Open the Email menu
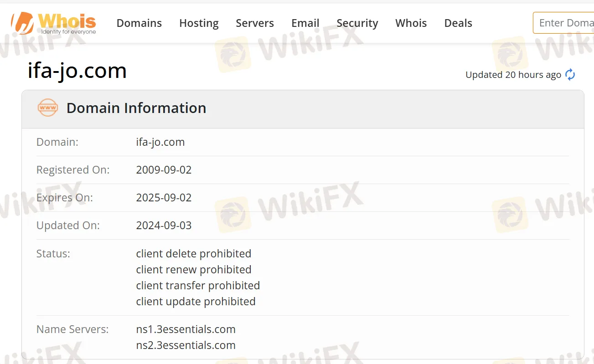This screenshot has height=364, width=594. tap(305, 23)
